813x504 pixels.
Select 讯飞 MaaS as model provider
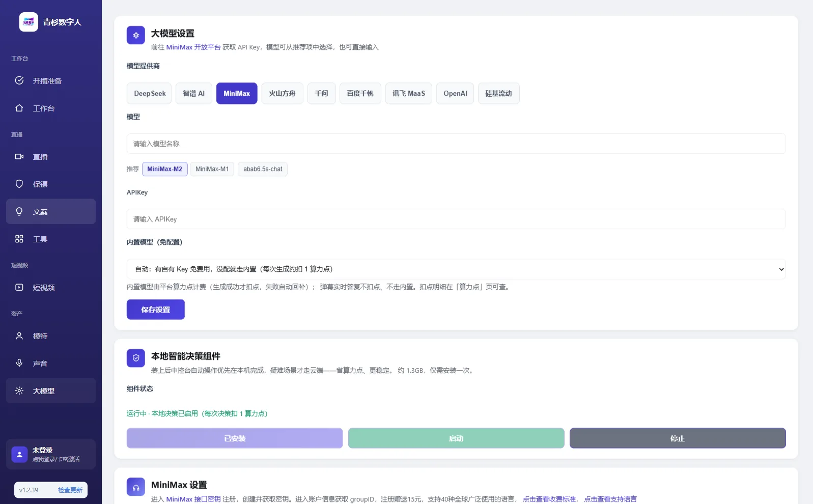coord(409,93)
